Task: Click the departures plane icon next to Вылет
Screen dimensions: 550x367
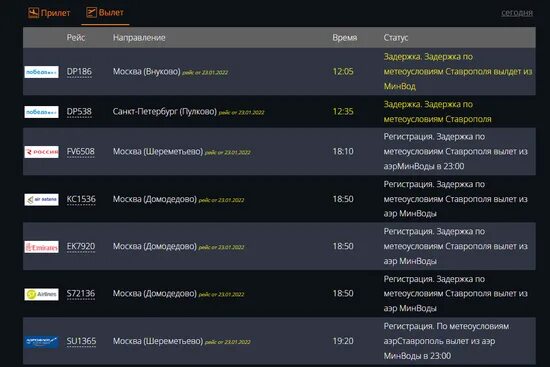Action: (x=91, y=13)
